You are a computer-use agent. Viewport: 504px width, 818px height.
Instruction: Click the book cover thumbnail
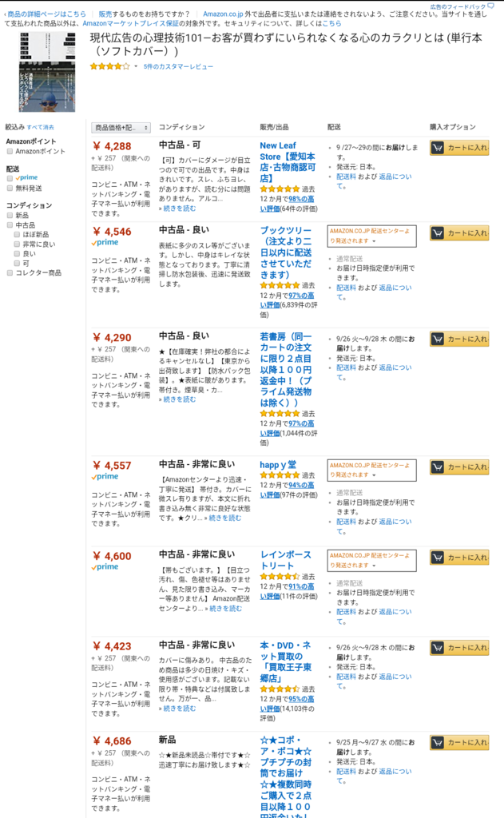pos(47,72)
